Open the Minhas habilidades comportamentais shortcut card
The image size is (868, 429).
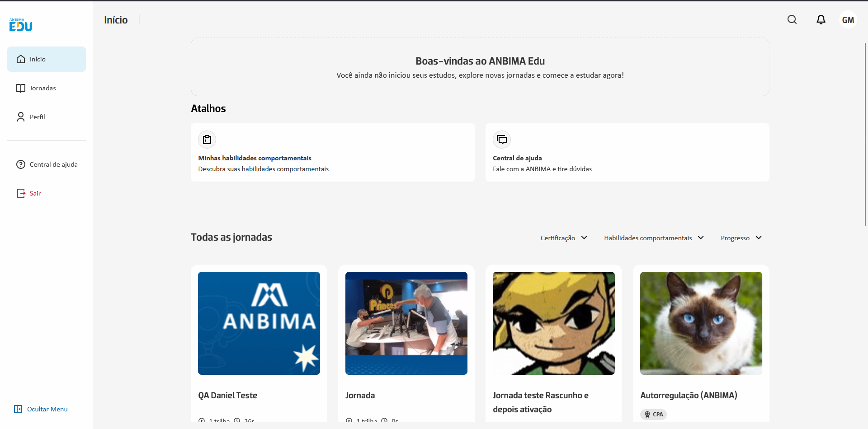332,152
